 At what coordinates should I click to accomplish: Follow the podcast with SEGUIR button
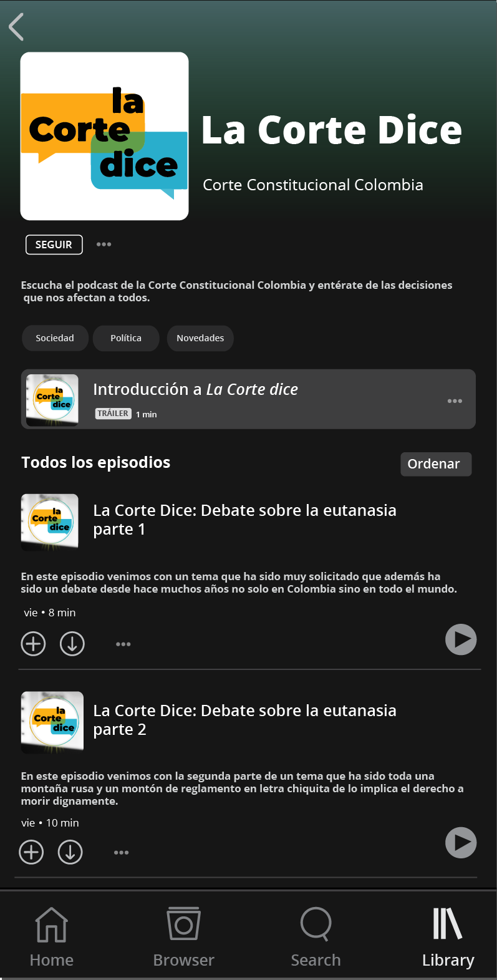[x=54, y=245]
